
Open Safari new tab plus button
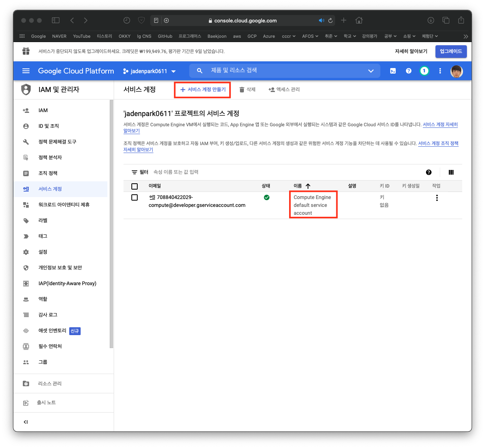[344, 20]
